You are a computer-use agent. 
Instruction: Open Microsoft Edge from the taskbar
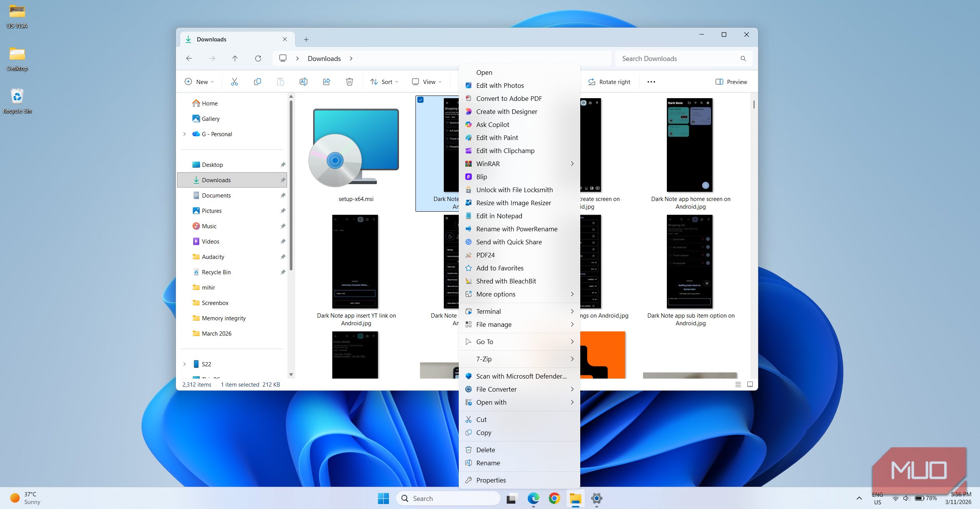[x=533, y=498]
